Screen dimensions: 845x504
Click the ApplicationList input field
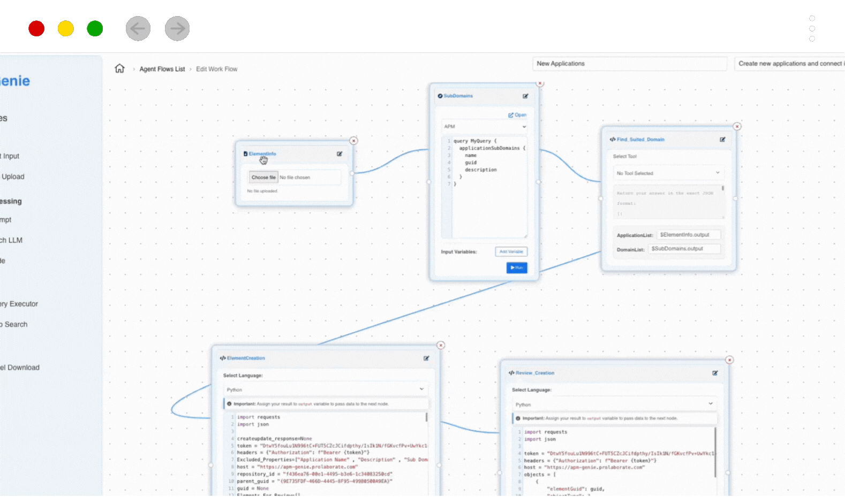tap(688, 235)
